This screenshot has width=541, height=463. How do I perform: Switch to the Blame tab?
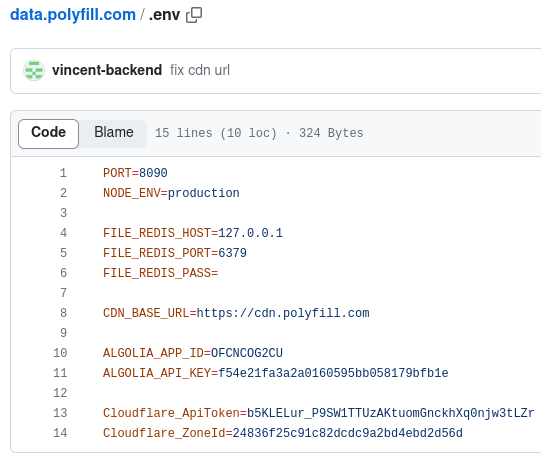click(x=114, y=132)
